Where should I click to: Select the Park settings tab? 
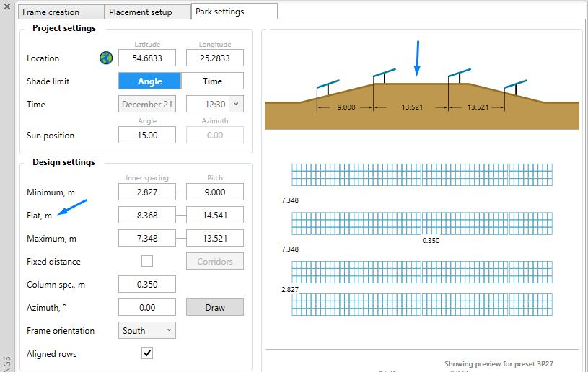(x=220, y=12)
